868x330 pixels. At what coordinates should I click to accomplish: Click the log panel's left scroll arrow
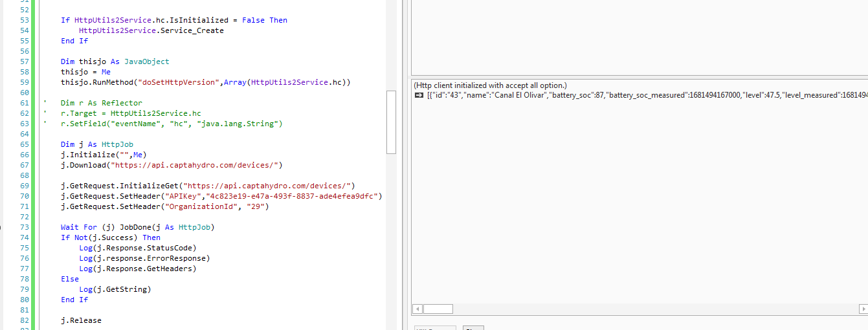tap(417, 309)
